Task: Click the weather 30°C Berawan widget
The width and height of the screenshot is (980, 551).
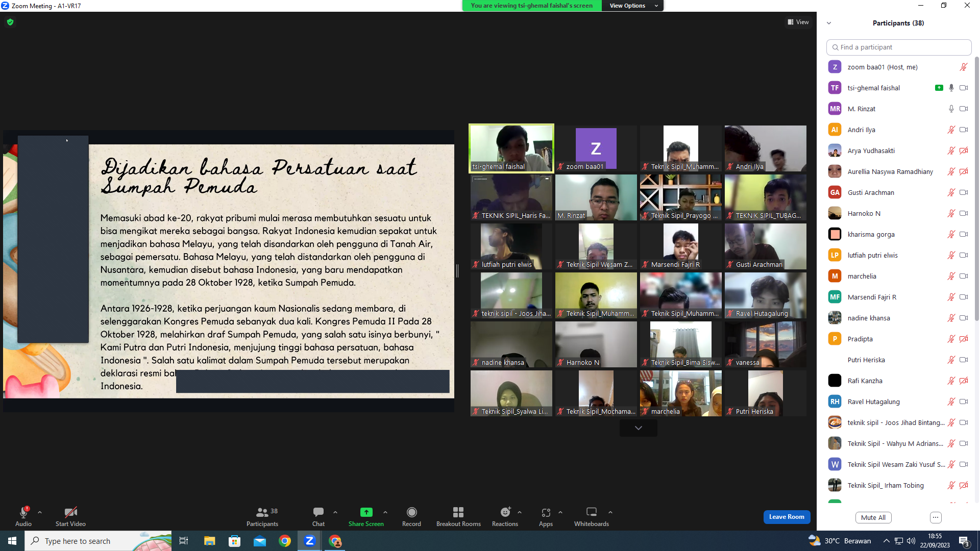Action: tap(840, 541)
